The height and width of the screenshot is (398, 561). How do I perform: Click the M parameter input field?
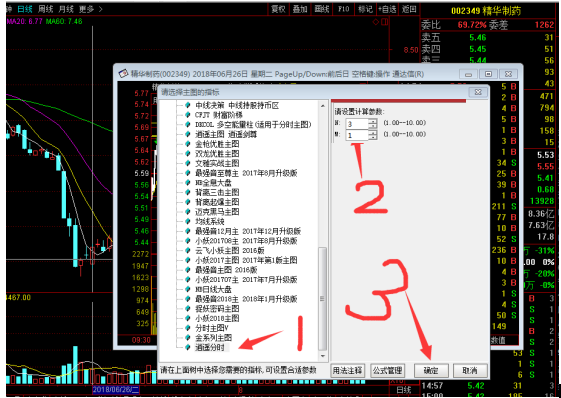coord(357,135)
